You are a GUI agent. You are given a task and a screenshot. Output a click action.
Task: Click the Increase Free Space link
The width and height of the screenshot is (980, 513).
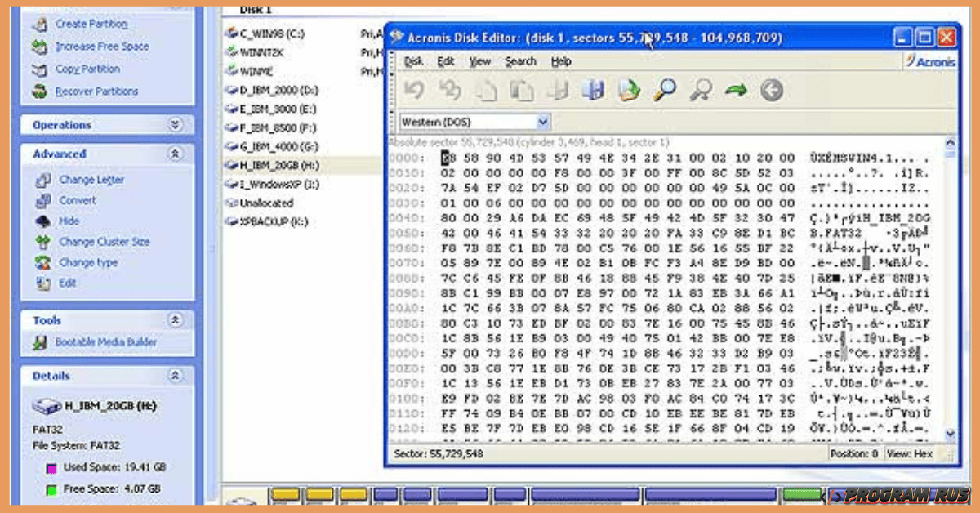coord(101,47)
